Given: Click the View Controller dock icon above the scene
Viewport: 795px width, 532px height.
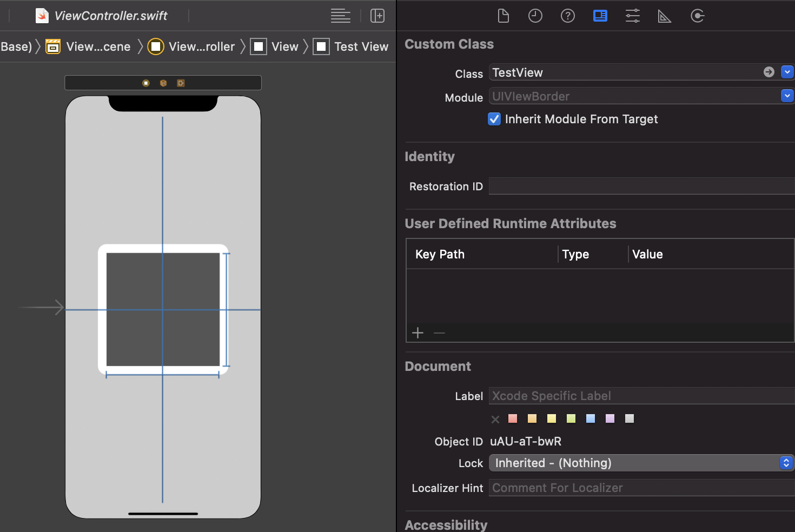Looking at the screenshot, I should (146, 83).
